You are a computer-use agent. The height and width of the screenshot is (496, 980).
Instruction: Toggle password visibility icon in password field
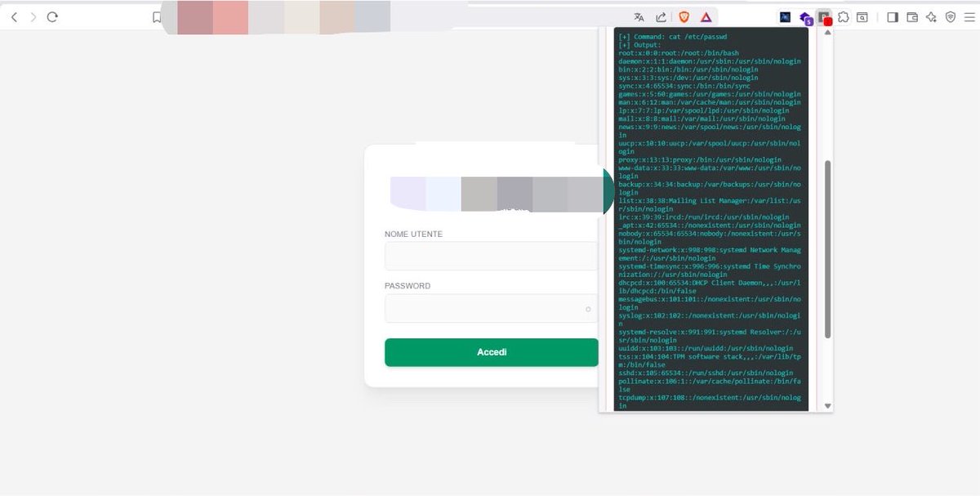click(x=588, y=309)
